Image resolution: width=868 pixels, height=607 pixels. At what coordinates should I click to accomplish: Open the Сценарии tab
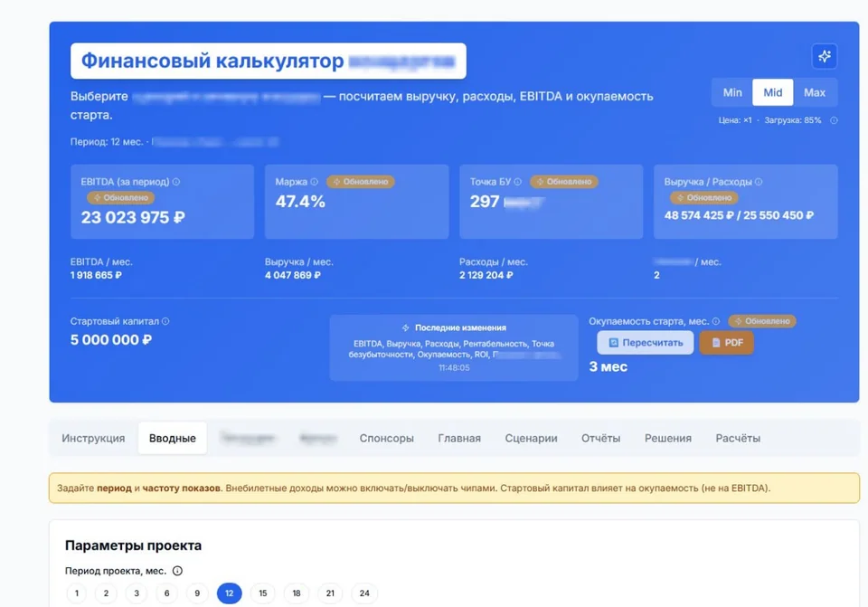tap(531, 438)
